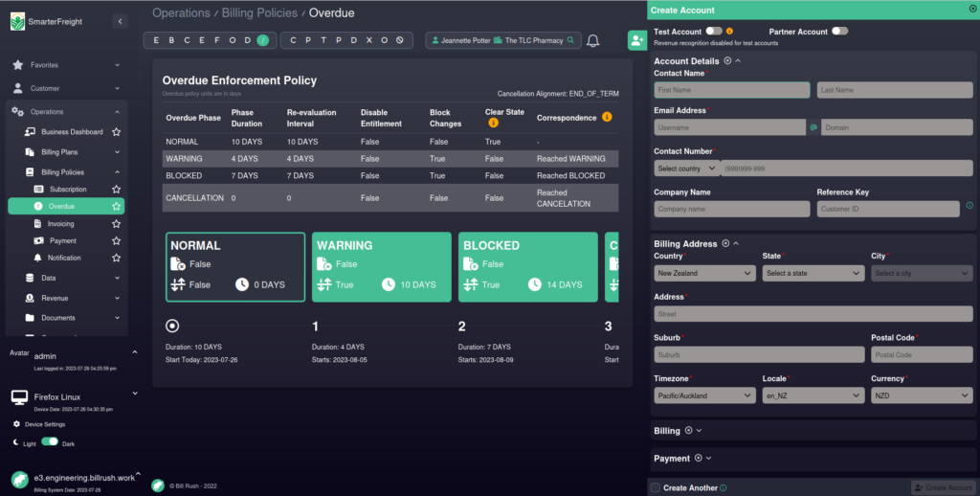
Task: Enable the Test Account switch
Action: (714, 31)
